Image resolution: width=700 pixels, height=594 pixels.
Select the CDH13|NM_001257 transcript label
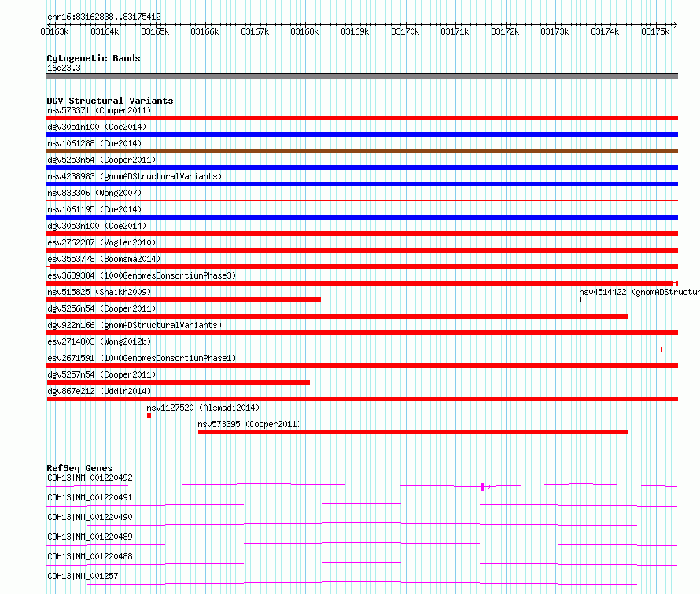83,576
